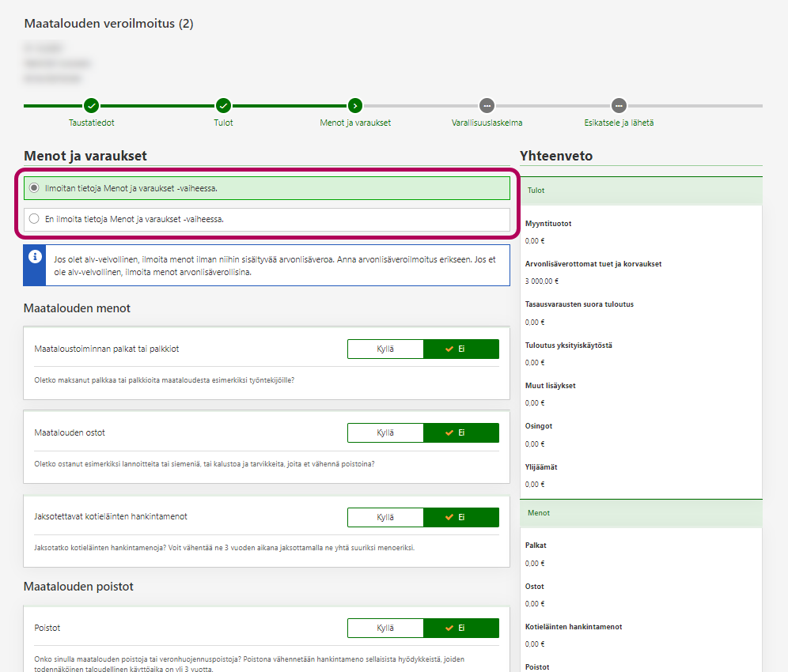
Task: Click the Taustatiedot step checkmark icon
Action: (92, 105)
